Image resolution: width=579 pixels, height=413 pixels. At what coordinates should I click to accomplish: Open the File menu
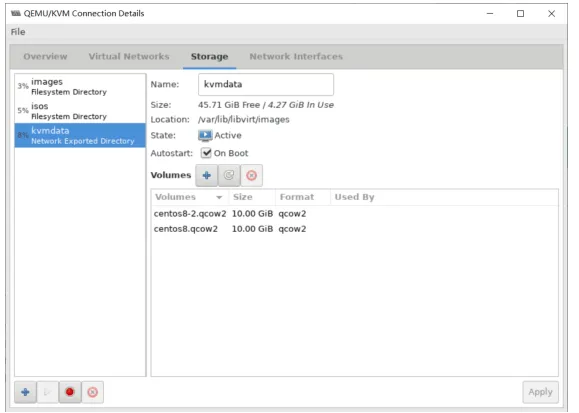coord(18,32)
